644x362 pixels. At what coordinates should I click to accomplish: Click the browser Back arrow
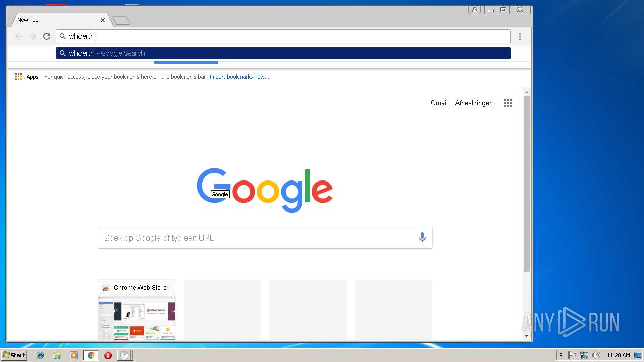[19, 36]
